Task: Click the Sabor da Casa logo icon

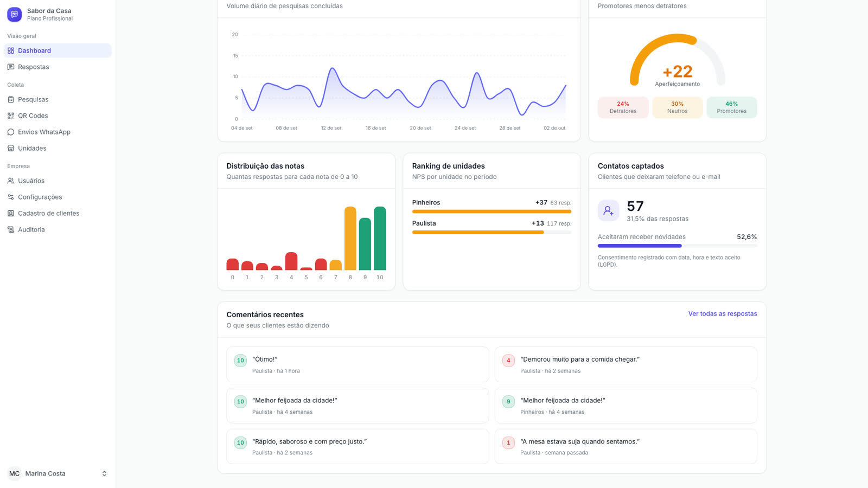Action: [14, 14]
